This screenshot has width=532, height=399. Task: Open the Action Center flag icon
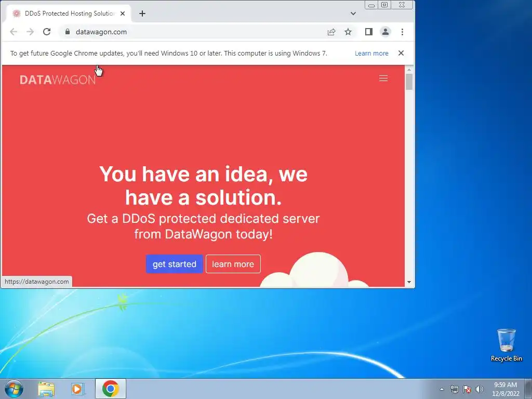467,389
